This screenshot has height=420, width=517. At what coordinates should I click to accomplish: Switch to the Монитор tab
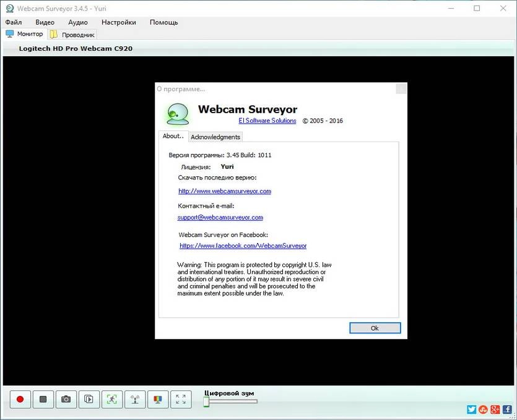tap(25, 34)
